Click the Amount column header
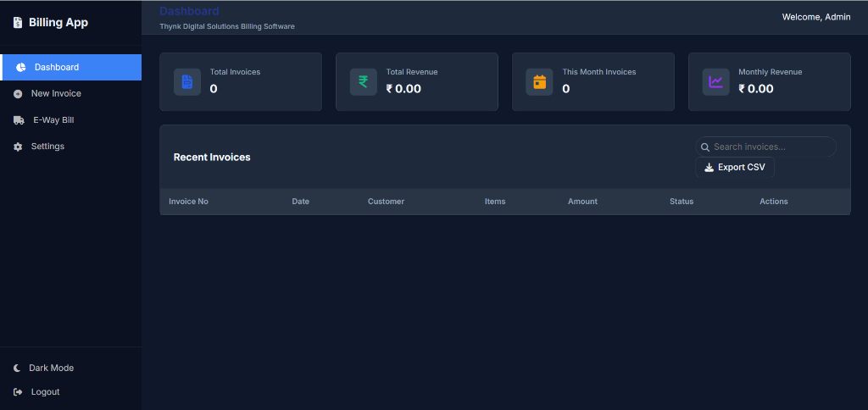Screen dimensions: 868x410 pyautogui.click(x=582, y=202)
